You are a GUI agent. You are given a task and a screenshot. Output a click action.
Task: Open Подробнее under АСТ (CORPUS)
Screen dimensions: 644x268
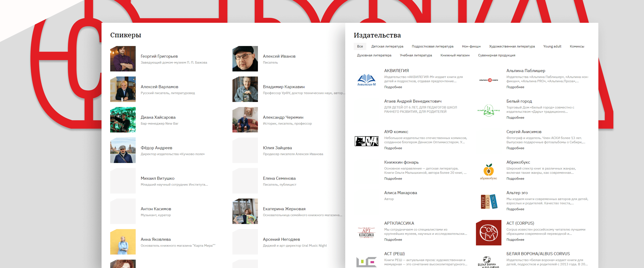[x=515, y=240]
